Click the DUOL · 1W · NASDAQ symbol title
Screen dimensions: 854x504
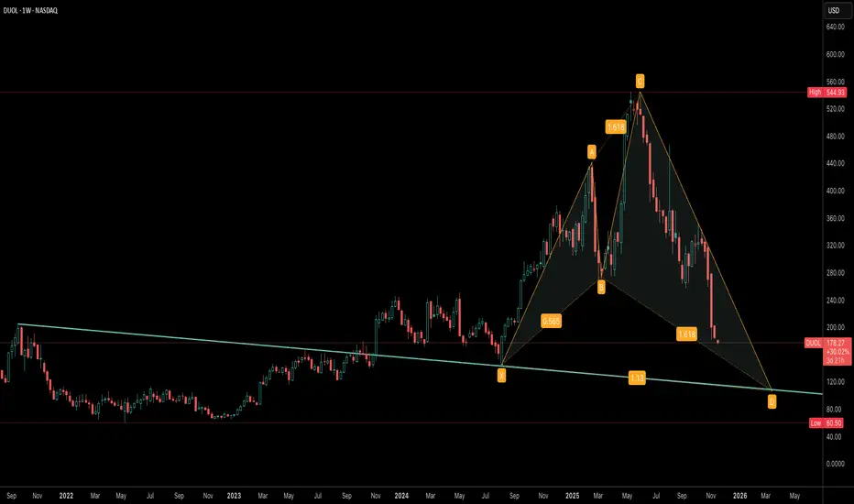tap(30, 10)
